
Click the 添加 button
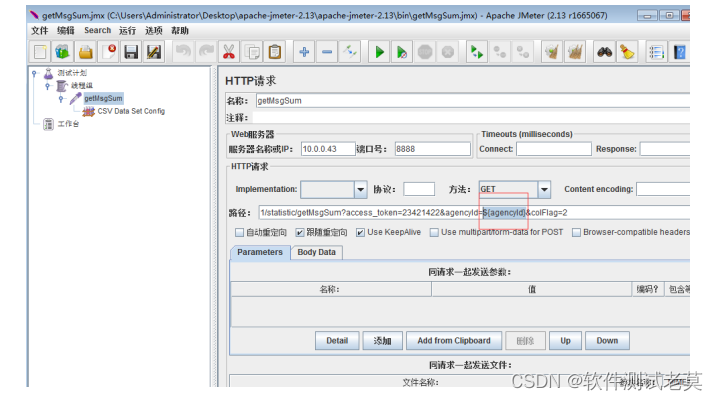382,341
